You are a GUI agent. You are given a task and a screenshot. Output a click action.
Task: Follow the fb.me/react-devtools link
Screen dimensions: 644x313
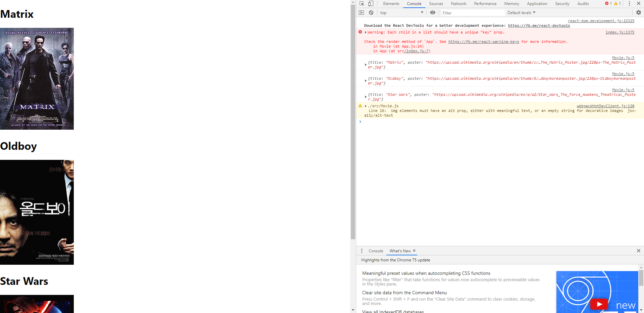(x=539, y=25)
